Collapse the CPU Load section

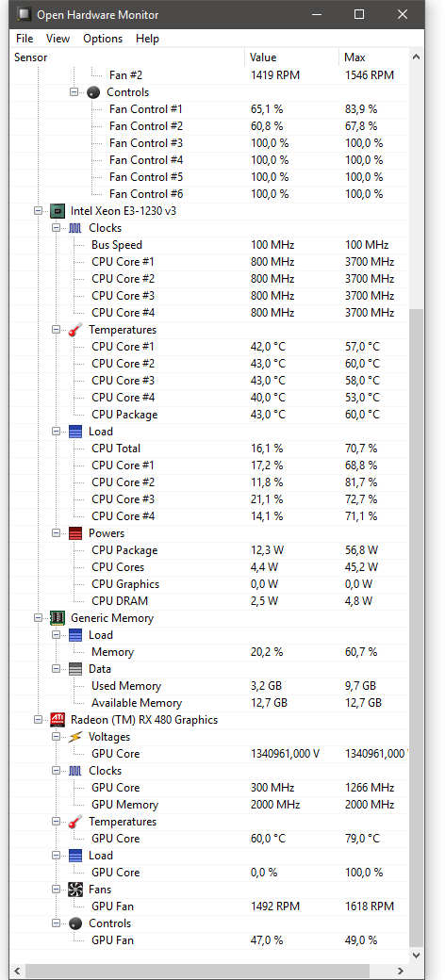(57, 432)
